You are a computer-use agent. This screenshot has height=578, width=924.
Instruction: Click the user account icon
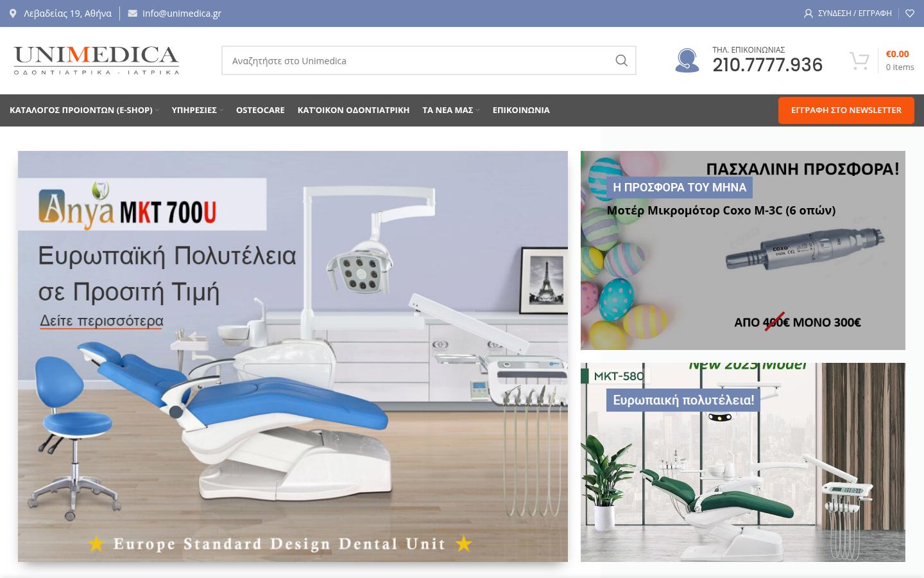point(809,13)
